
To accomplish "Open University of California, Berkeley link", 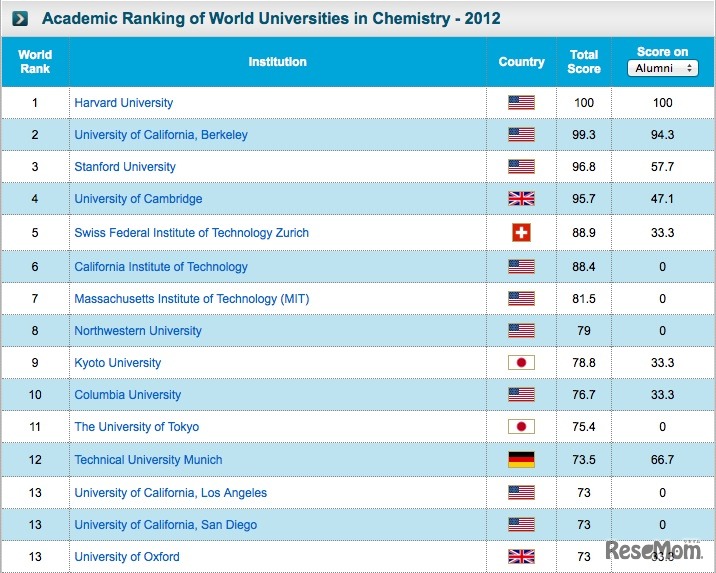I will click(x=161, y=135).
